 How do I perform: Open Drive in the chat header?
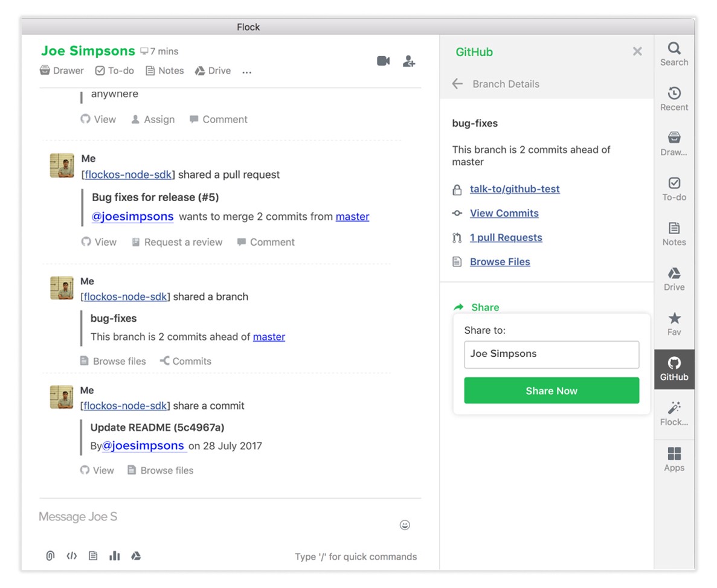tap(213, 71)
